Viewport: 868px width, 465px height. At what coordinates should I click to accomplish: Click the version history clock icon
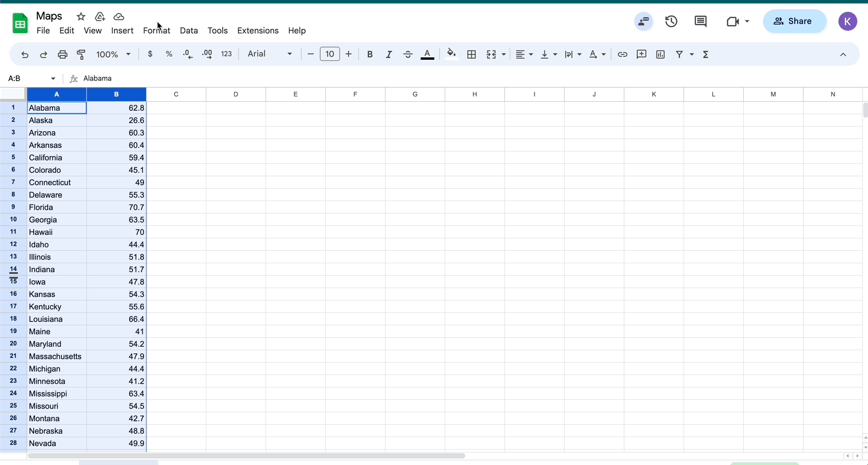[x=671, y=21]
